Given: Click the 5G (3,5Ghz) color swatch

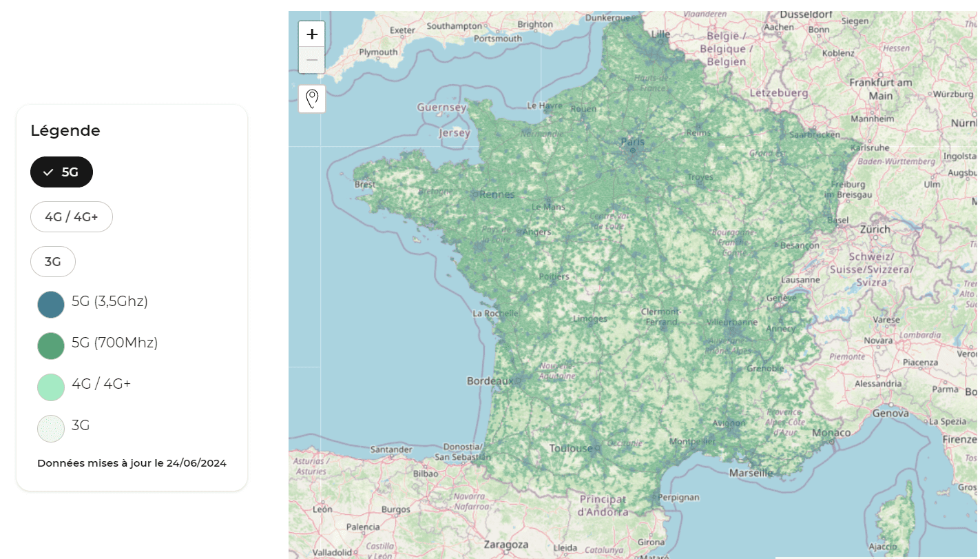Looking at the screenshot, I should tap(51, 305).
